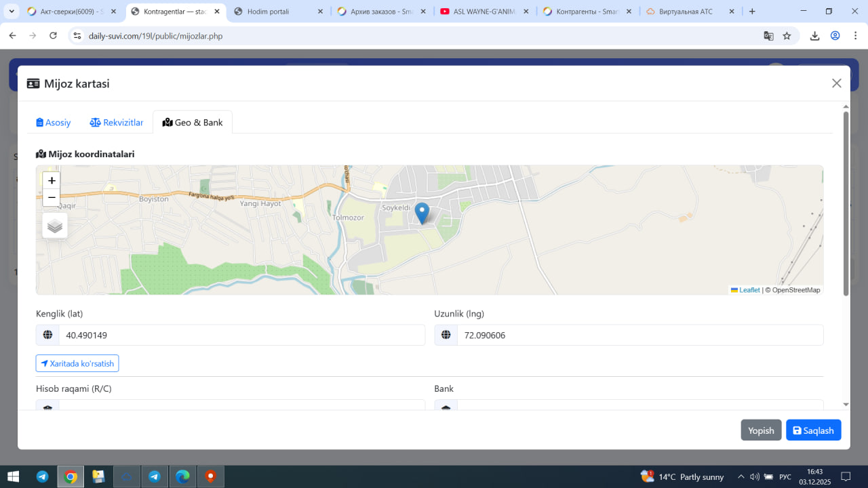Open the OpenStreetMap attribution link
This screenshot has height=488, width=868.
(796, 290)
